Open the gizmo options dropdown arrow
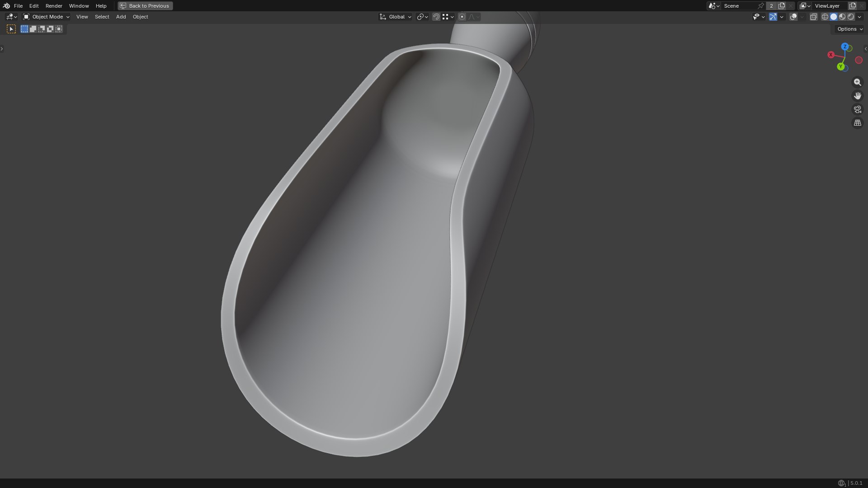Viewport: 868px width, 488px height. (782, 17)
